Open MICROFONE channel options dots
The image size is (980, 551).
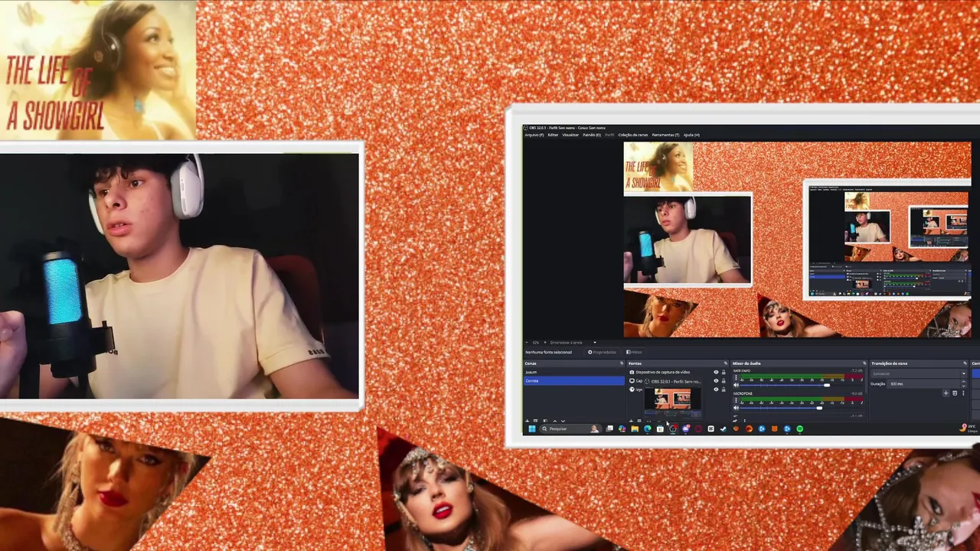736,400
